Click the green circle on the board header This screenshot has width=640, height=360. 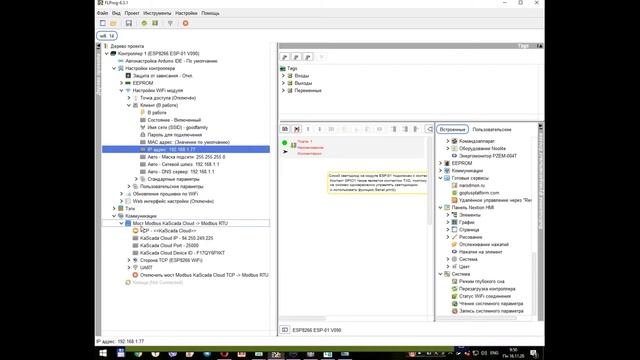coord(284,143)
